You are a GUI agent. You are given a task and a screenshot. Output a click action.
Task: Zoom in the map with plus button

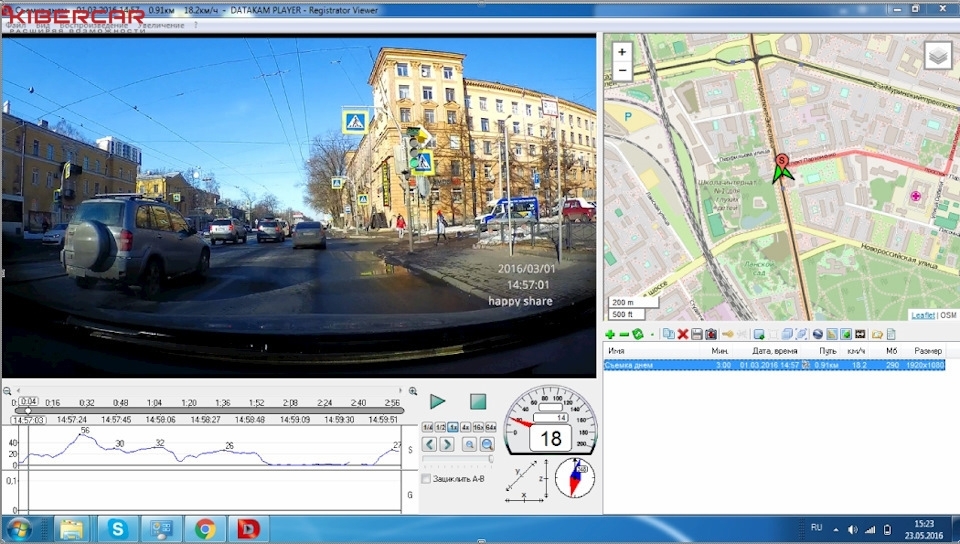(x=622, y=52)
